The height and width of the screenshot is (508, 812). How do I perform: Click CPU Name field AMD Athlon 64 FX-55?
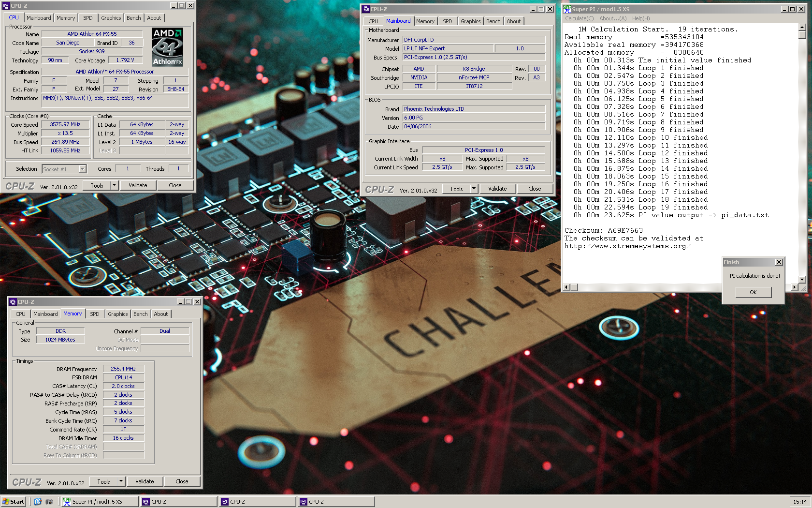[x=92, y=34]
